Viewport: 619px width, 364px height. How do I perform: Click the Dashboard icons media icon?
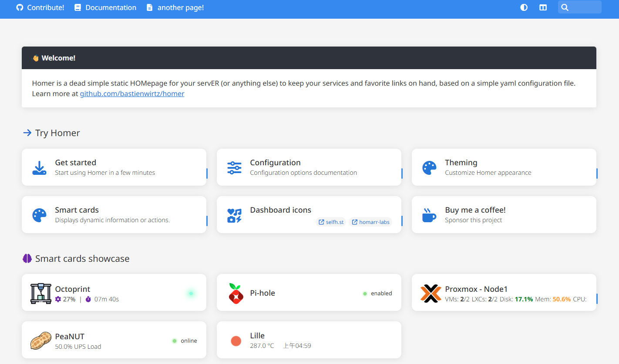(x=234, y=215)
